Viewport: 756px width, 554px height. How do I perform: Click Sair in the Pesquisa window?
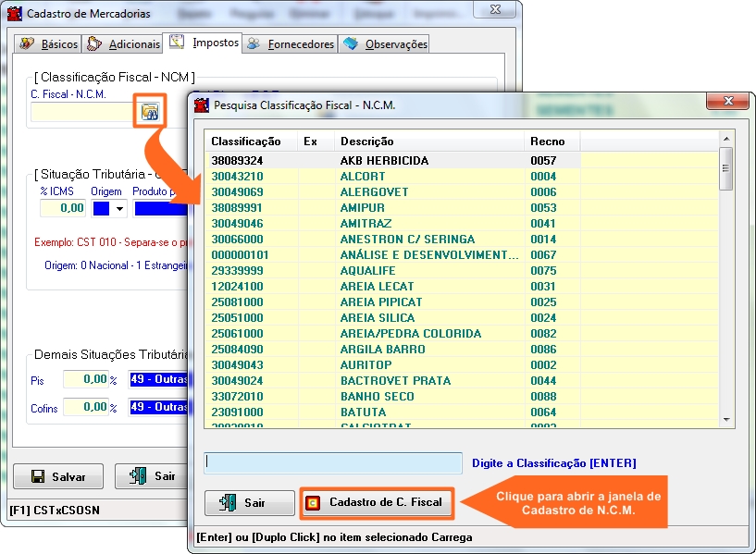(x=249, y=502)
